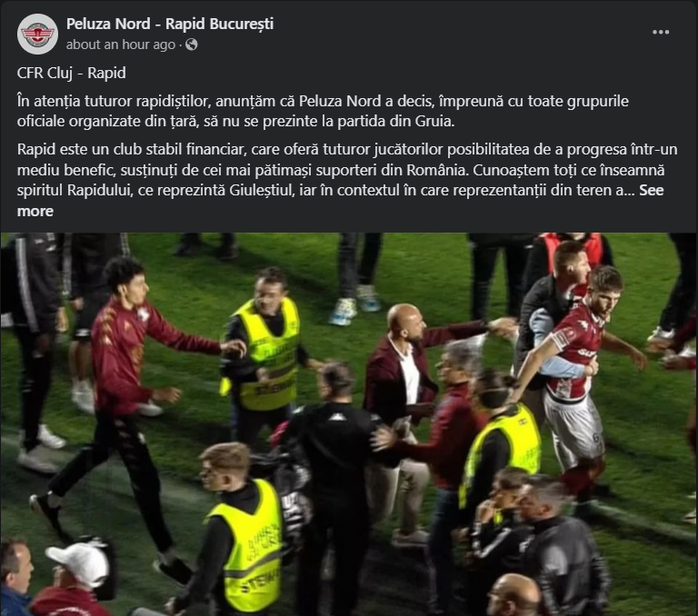This screenshot has height=616, width=698.
Task: Click the Rapid București page avatar logo
Action: coord(37,34)
